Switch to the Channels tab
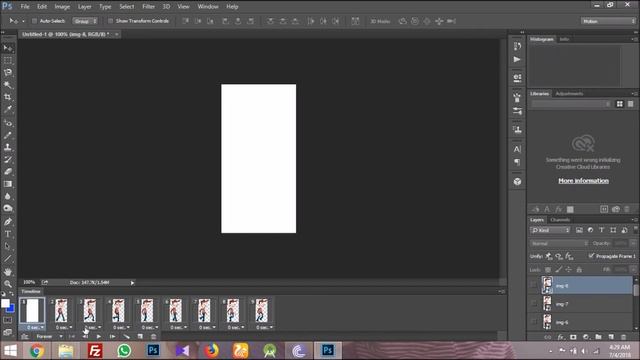Screen dimensions: 640x360 560,220
